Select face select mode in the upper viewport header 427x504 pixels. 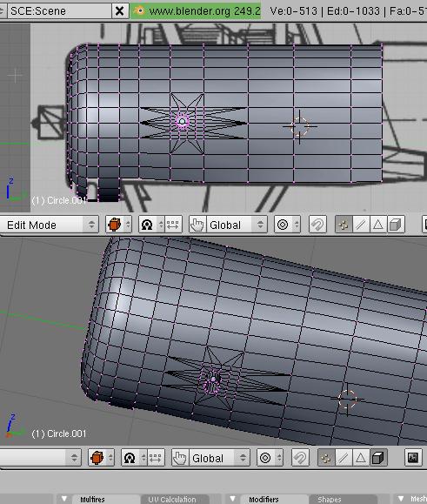(378, 225)
